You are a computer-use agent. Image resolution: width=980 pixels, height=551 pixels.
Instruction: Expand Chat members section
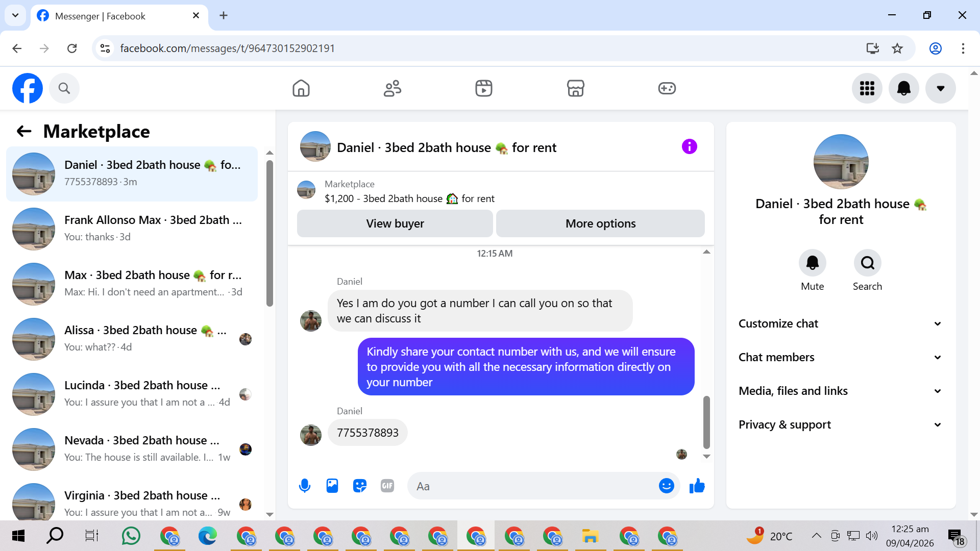[841, 357]
